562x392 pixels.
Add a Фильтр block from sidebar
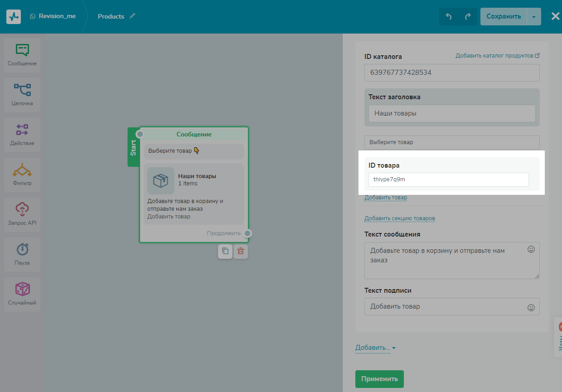point(22,174)
